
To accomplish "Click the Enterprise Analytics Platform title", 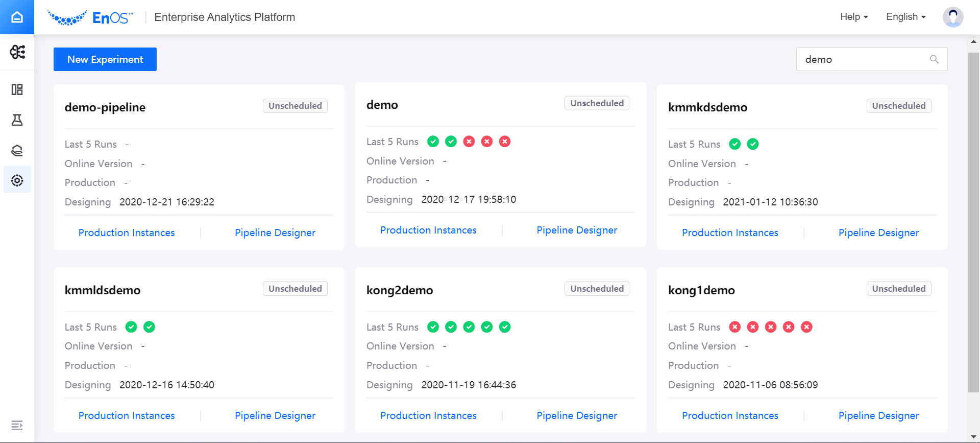I will tap(225, 17).
